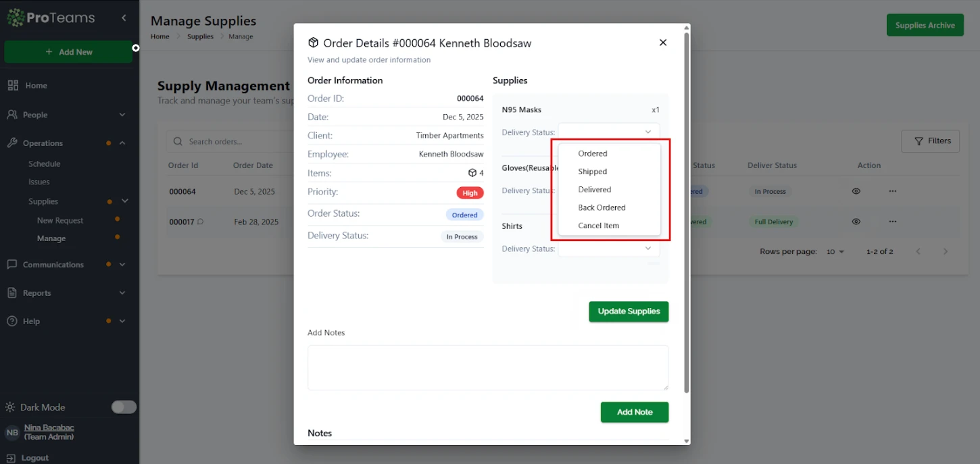The image size is (980, 464).
Task: Open the three-dot menu for order 000017
Action: click(892, 222)
